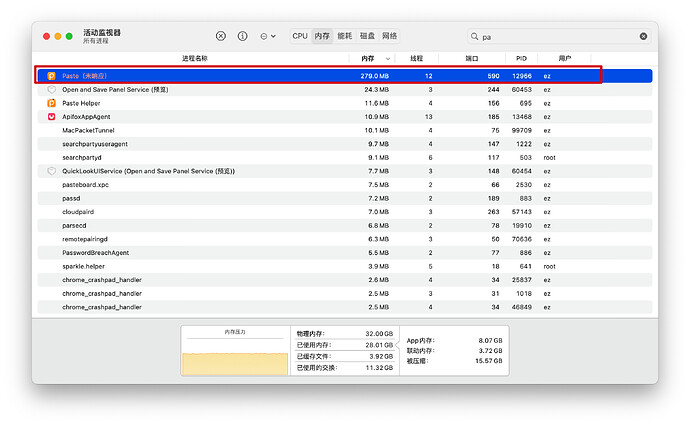
Task: Click the 活动监视器 window title
Action: click(102, 33)
